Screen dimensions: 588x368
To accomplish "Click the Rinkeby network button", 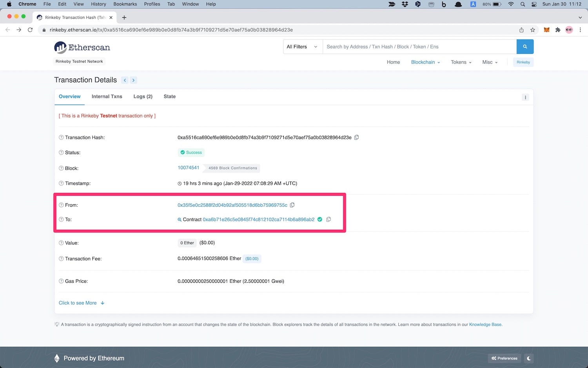I will click(523, 62).
